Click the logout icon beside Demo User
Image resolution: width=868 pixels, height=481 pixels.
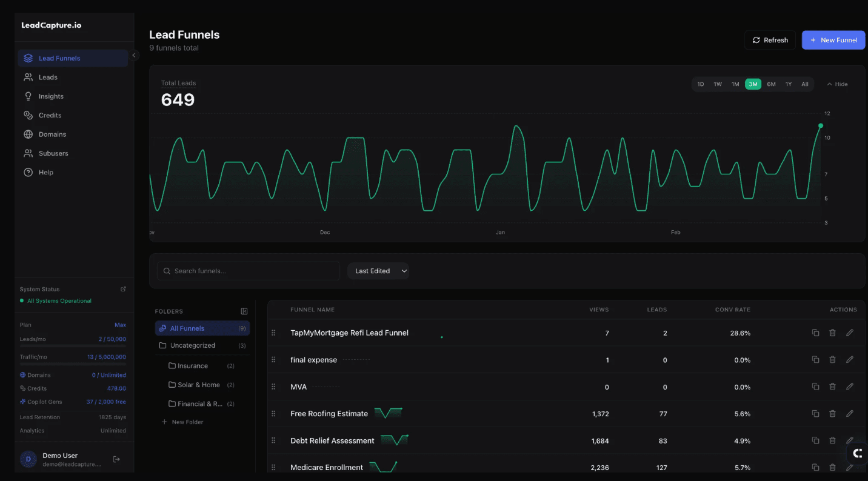116,459
